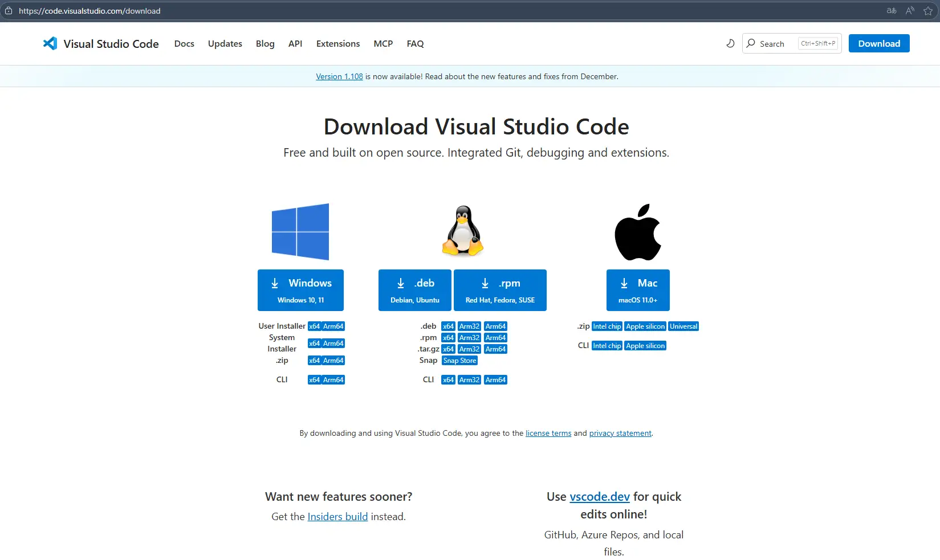The image size is (940, 560).
Task: Select the Apple logo for Mac downloads
Action: (637, 231)
